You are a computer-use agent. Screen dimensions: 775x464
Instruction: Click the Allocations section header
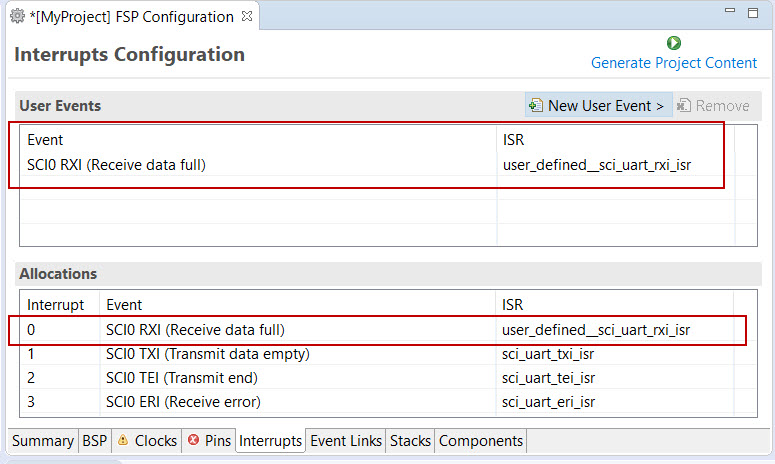(x=58, y=274)
